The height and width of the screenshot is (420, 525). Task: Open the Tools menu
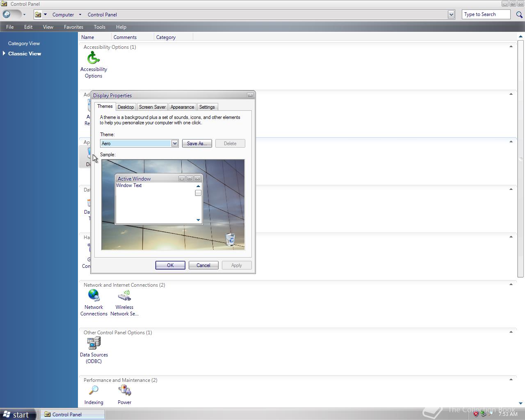click(100, 27)
